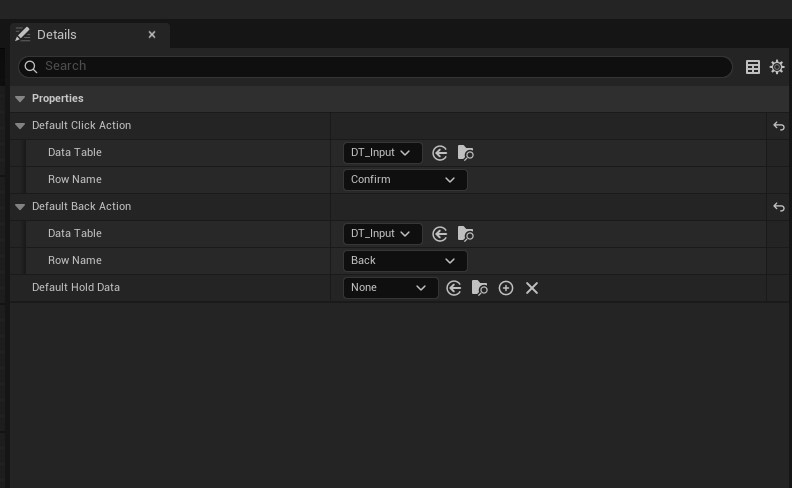Viewport: 792px width, 488px height.
Task: Select the Default Hold Data label
Action: 76,287
